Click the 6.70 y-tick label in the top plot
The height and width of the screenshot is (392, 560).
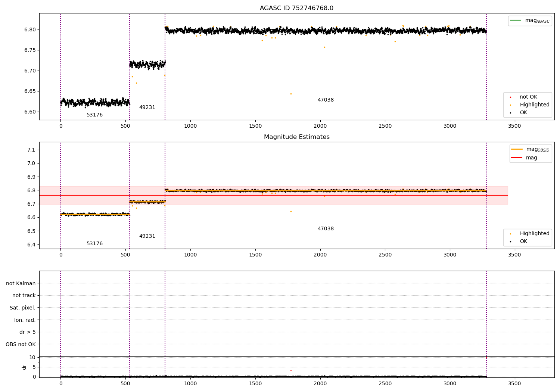(30, 71)
